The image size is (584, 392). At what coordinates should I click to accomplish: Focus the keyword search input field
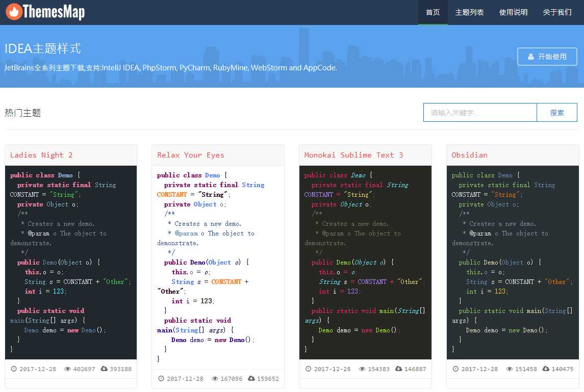(x=480, y=113)
